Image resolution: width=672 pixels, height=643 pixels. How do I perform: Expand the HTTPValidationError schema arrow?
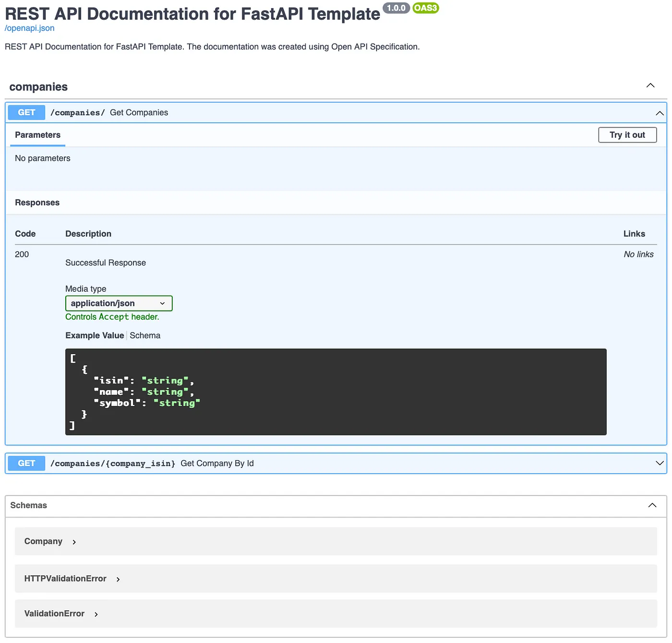[118, 580]
